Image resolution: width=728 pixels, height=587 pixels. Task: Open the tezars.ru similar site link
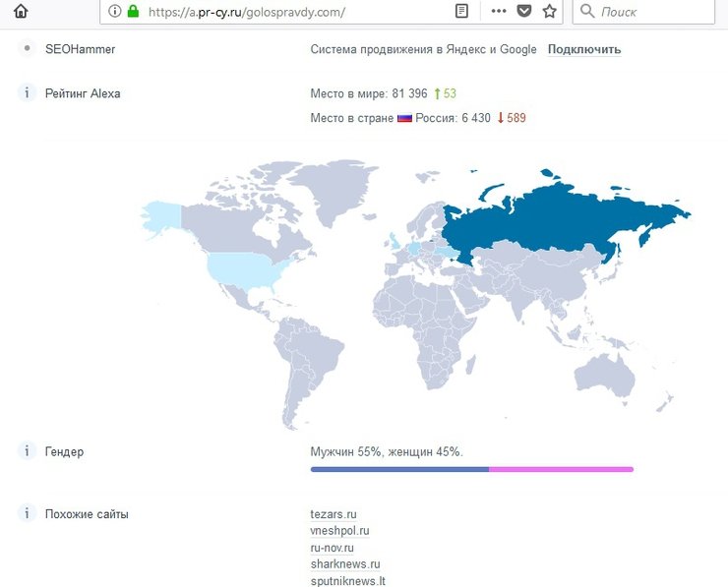pyautogui.click(x=333, y=514)
